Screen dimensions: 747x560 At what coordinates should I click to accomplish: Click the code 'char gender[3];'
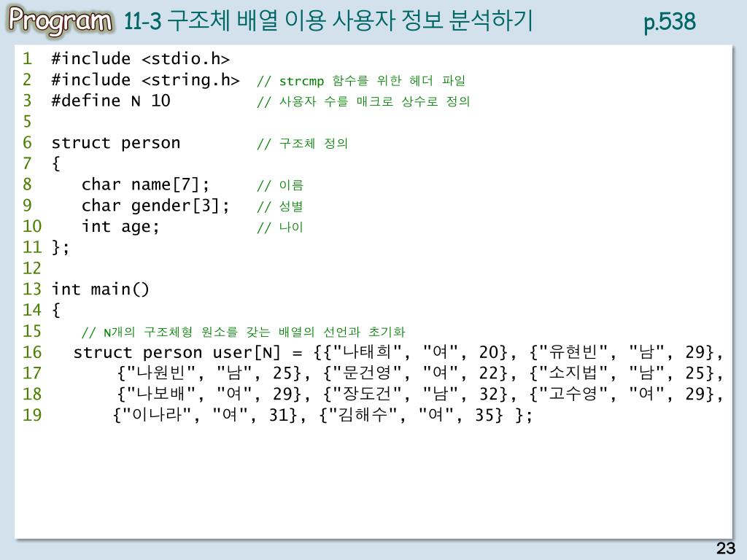155,205
